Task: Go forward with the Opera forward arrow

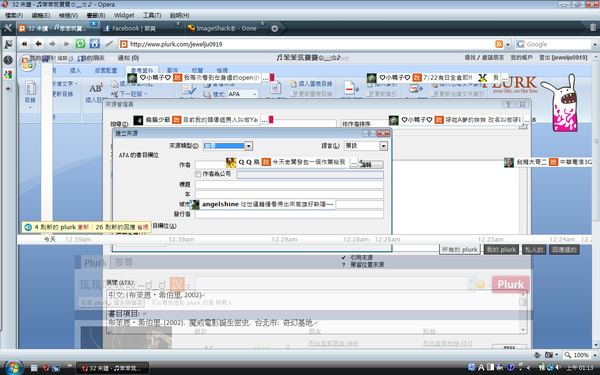Action: (x=52, y=44)
